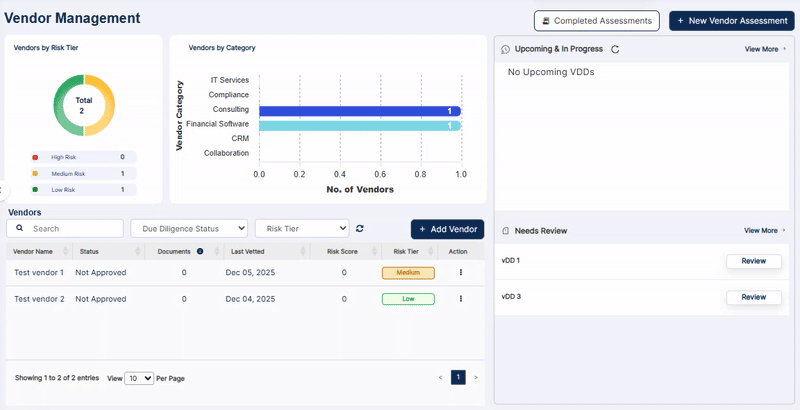Click the Needs Review panel icon
This screenshot has width=800, height=410.
505,231
